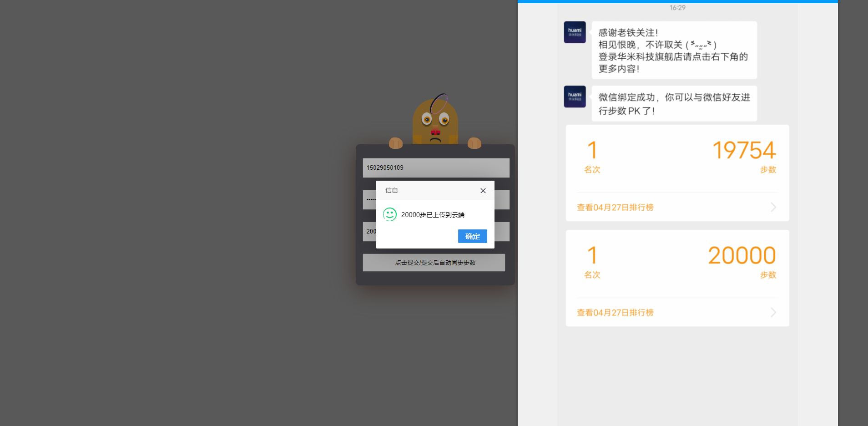868x426 pixels.
Task: Click the mascot's right eye
Action: pyautogui.click(x=444, y=120)
